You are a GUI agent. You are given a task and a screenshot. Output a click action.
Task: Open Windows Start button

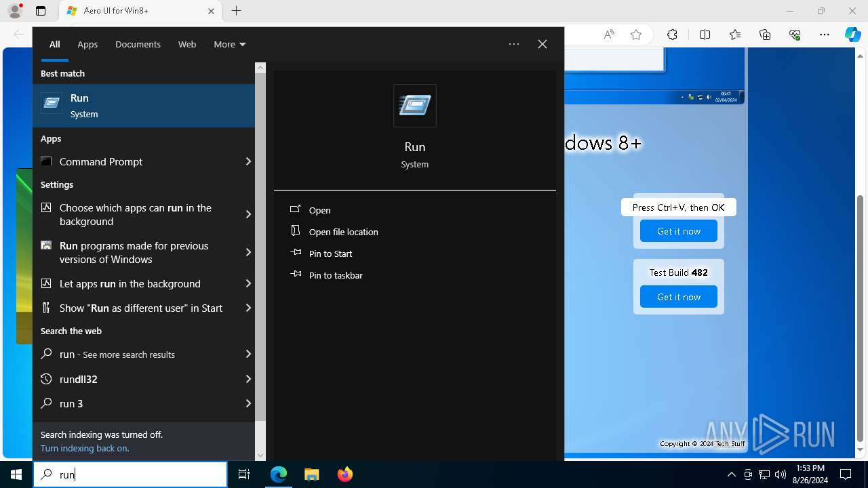(x=16, y=474)
